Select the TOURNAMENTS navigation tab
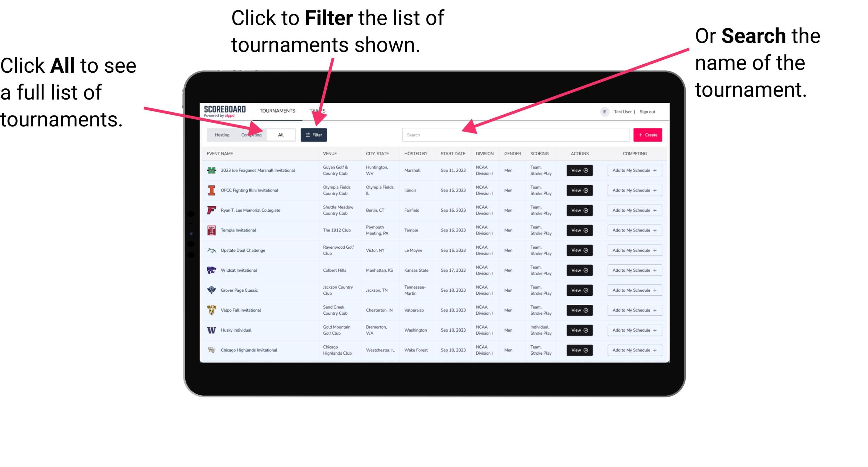Image resolution: width=868 pixels, height=467 pixels. pos(276,110)
